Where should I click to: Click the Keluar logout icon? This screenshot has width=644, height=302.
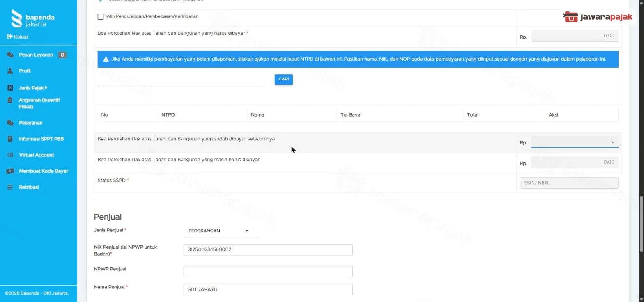click(9, 37)
